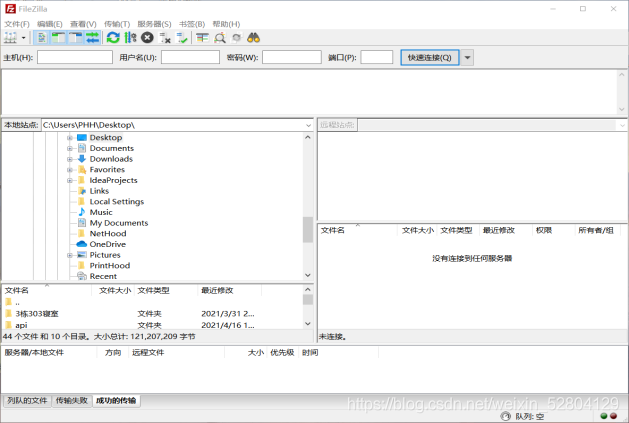Image resolution: width=629 pixels, height=423 pixels.
Task: Select the Documents icon in the tree
Action: pyautogui.click(x=82, y=148)
